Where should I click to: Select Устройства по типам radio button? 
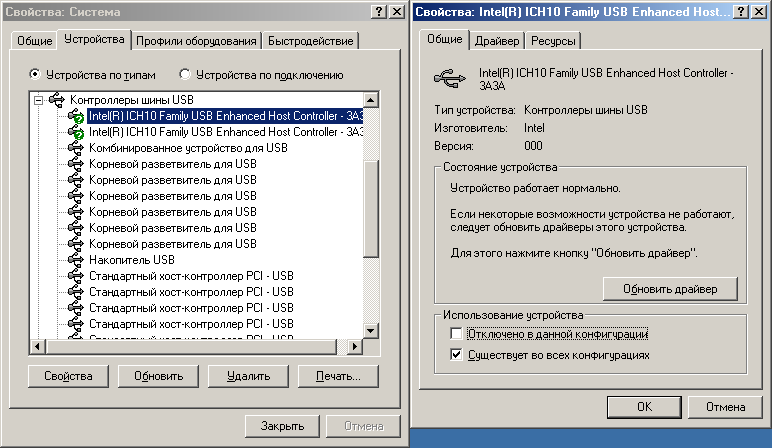click(36, 74)
